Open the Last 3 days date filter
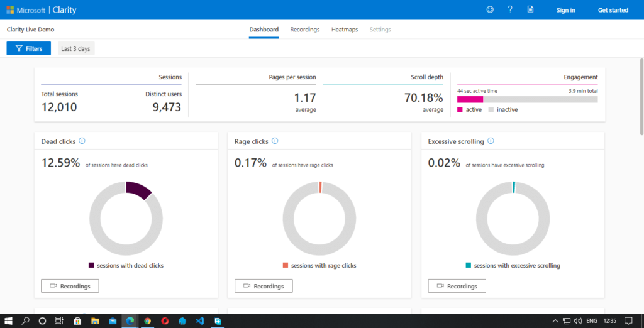The image size is (644, 328). coord(76,48)
